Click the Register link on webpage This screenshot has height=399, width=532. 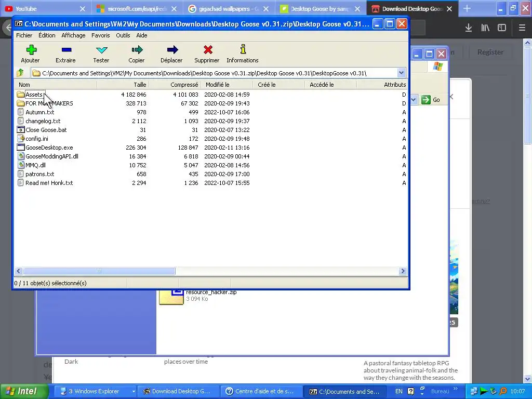click(490, 52)
